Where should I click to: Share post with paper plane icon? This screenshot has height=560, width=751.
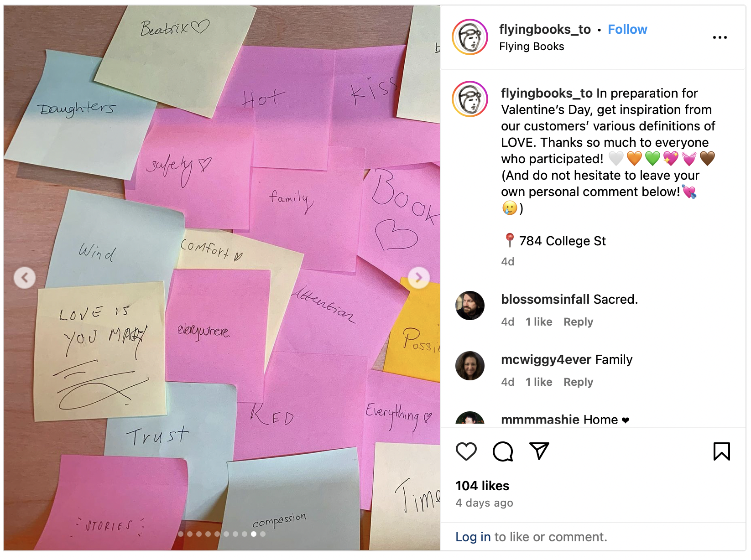tap(539, 451)
